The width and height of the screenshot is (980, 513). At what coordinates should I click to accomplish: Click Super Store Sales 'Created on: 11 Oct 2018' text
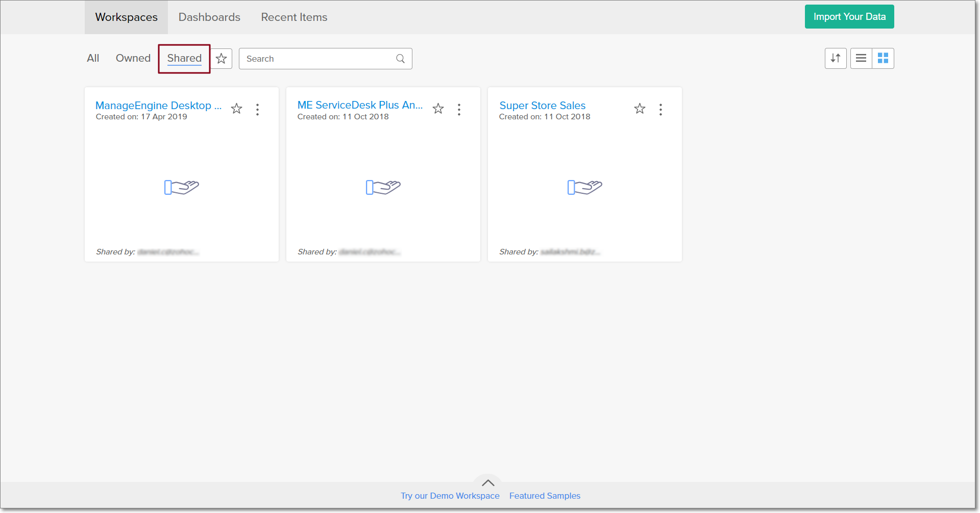point(545,117)
